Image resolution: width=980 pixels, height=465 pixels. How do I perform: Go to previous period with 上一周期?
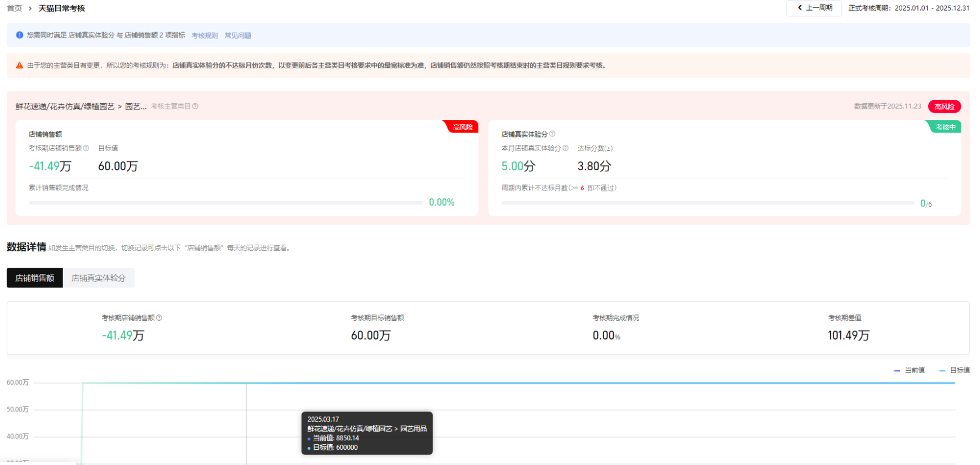[x=814, y=8]
